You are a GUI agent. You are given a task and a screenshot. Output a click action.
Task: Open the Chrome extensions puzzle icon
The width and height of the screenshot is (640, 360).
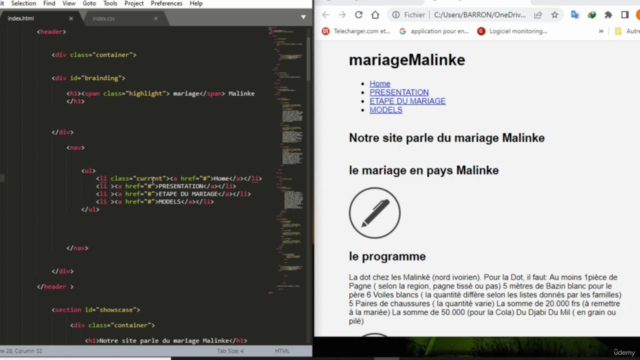point(608,15)
